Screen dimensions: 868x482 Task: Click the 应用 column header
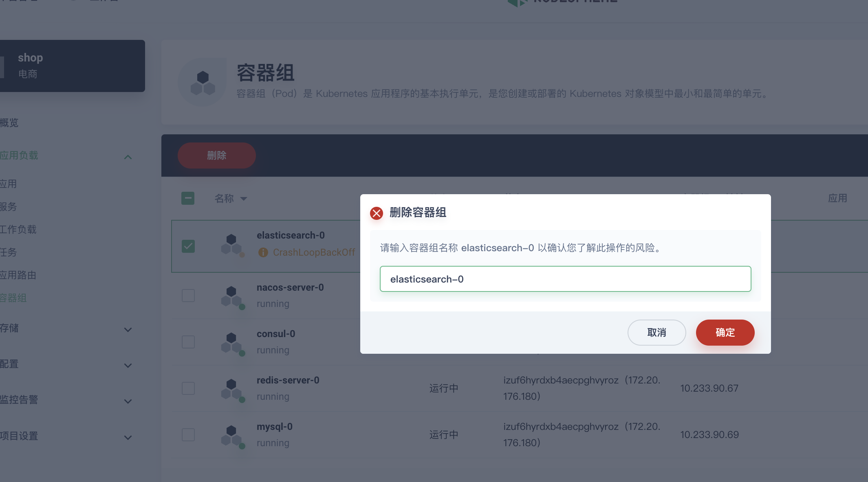coord(837,198)
